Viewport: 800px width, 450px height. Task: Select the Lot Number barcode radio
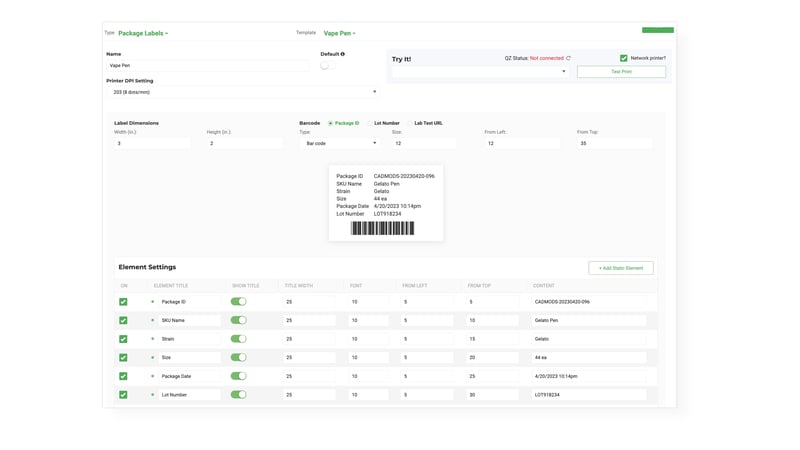(370, 123)
